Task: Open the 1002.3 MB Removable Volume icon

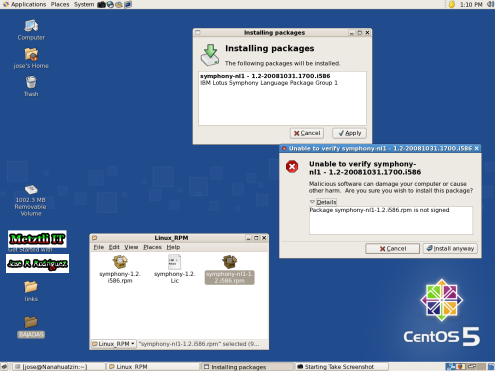Action: click(30, 200)
